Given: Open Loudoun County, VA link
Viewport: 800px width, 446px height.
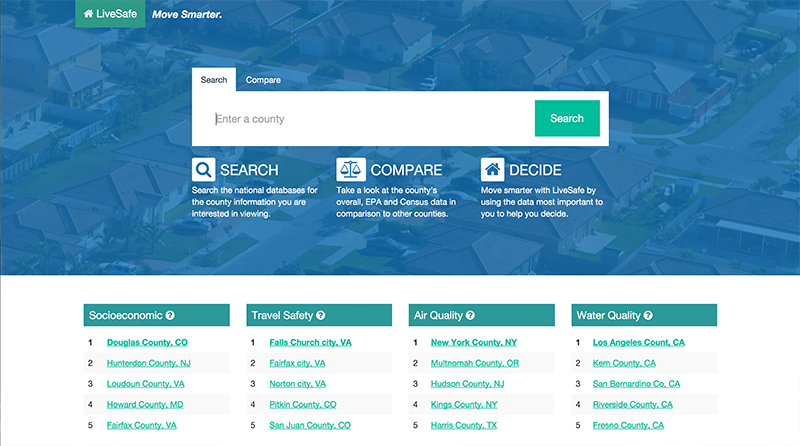Looking at the screenshot, I should coord(145,384).
